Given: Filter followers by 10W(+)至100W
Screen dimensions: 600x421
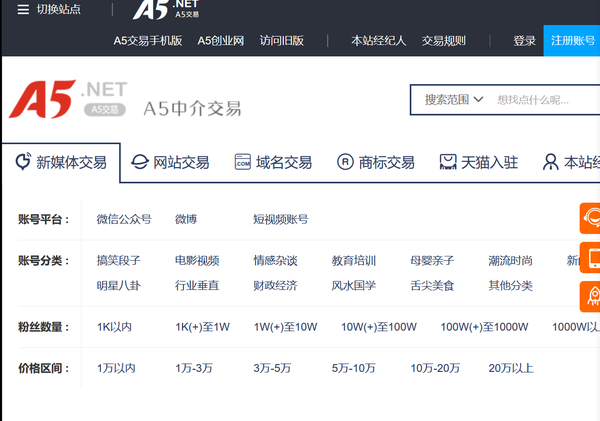Looking at the screenshot, I should pos(379,327).
